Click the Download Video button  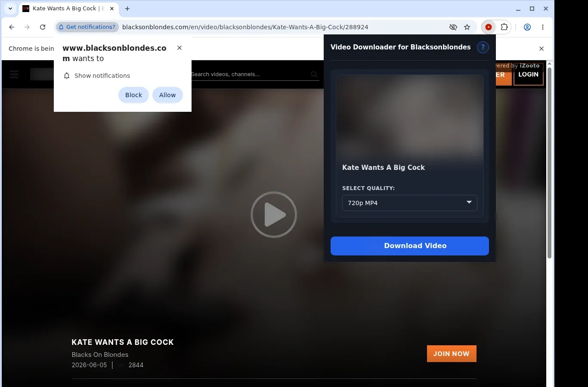tap(410, 246)
